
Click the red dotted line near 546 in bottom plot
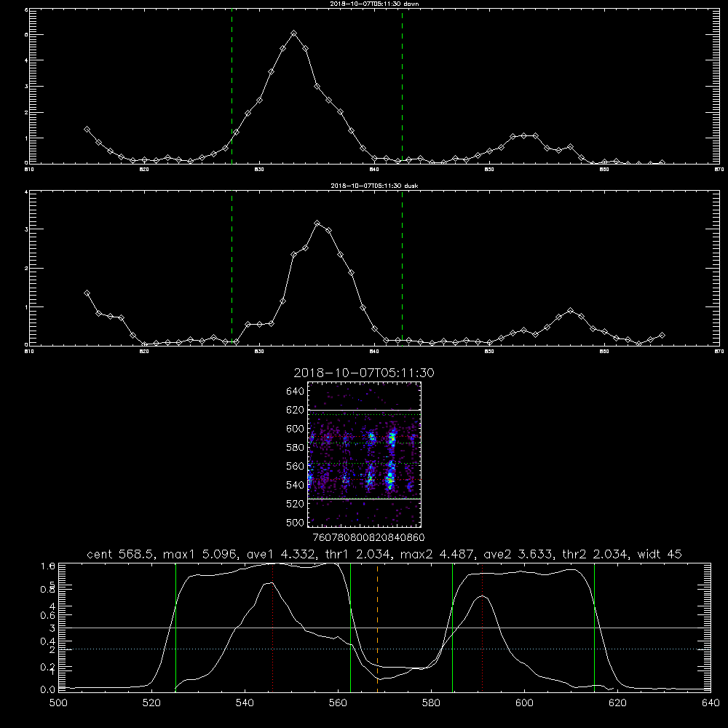click(x=272, y=627)
